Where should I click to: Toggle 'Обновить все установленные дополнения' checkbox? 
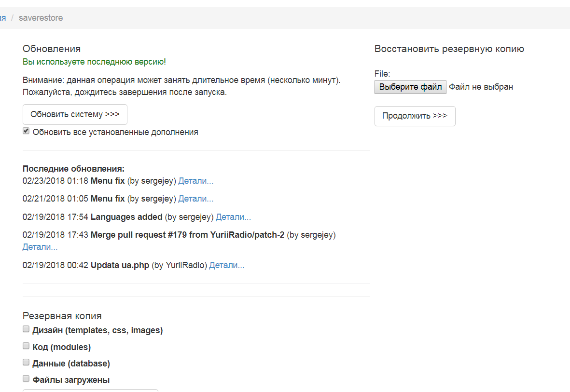[26, 131]
